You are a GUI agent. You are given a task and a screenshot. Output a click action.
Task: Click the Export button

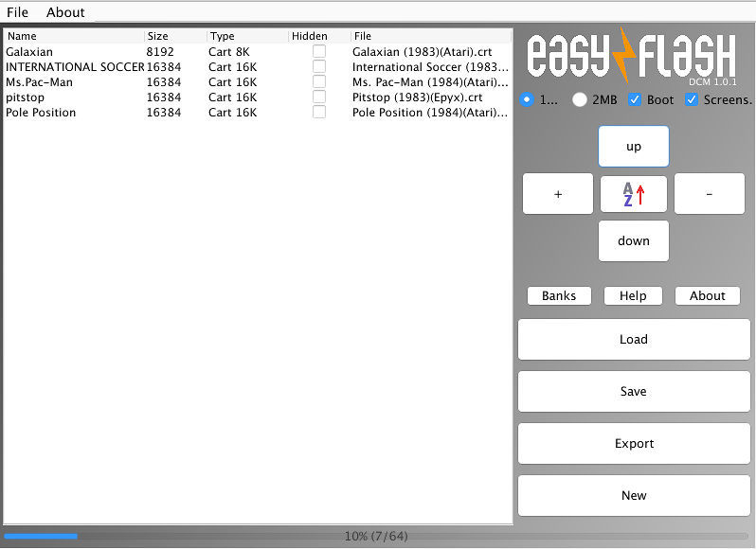click(634, 444)
